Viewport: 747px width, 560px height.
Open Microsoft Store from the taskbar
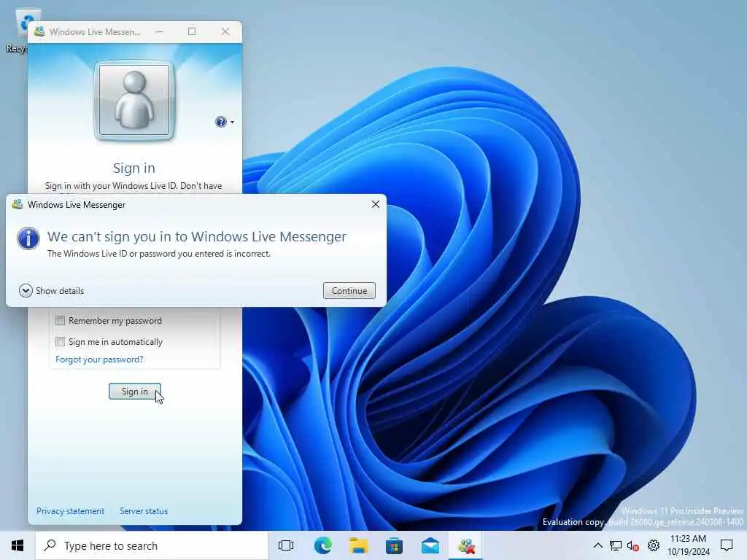click(394, 545)
